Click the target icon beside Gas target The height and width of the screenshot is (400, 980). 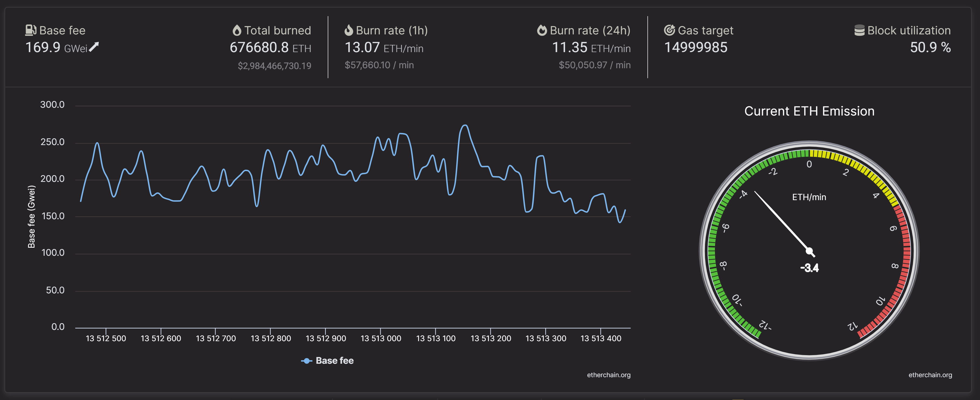669,30
